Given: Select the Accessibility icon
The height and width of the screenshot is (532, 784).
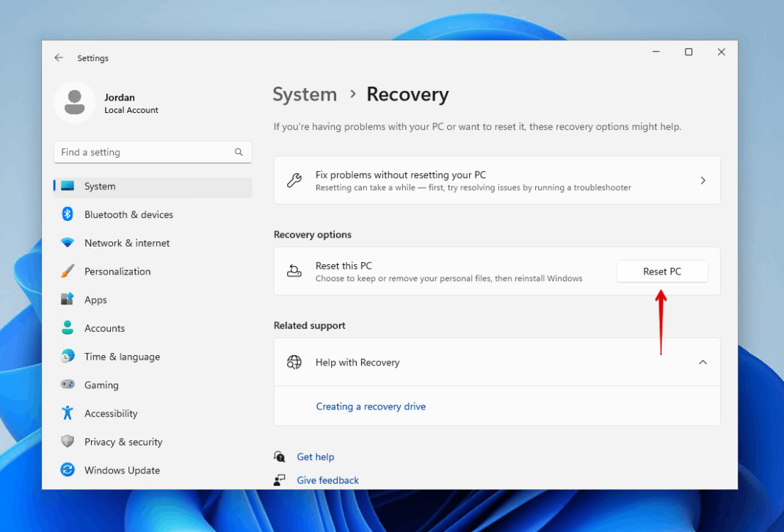Looking at the screenshot, I should (x=67, y=413).
